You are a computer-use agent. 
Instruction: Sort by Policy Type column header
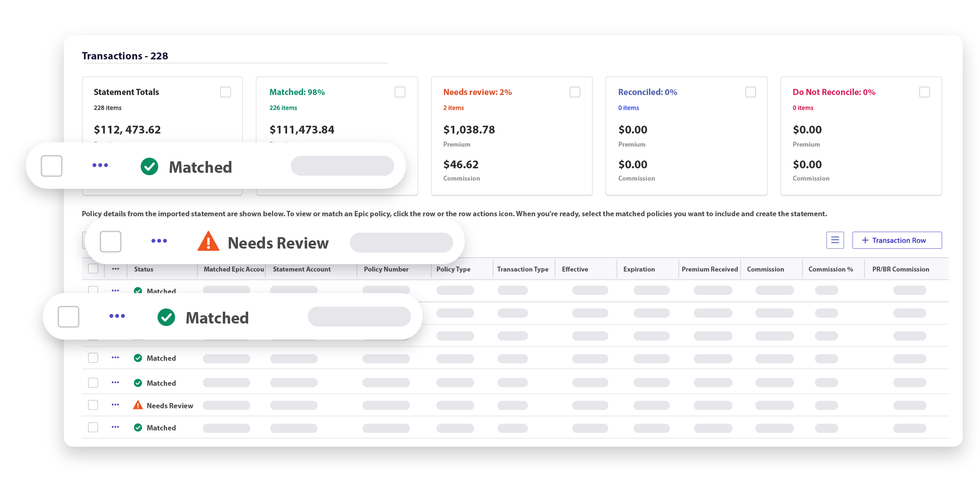(x=453, y=269)
